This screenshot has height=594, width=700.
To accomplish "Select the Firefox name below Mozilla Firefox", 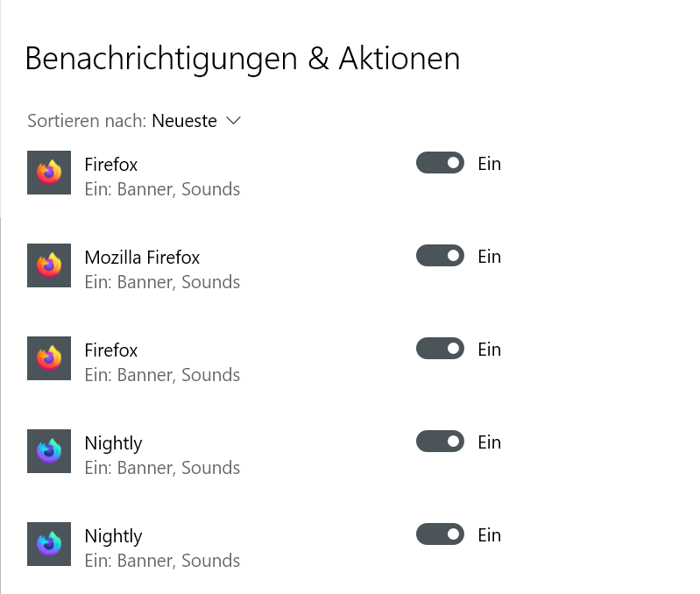I will pyautogui.click(x=111, y=350).
